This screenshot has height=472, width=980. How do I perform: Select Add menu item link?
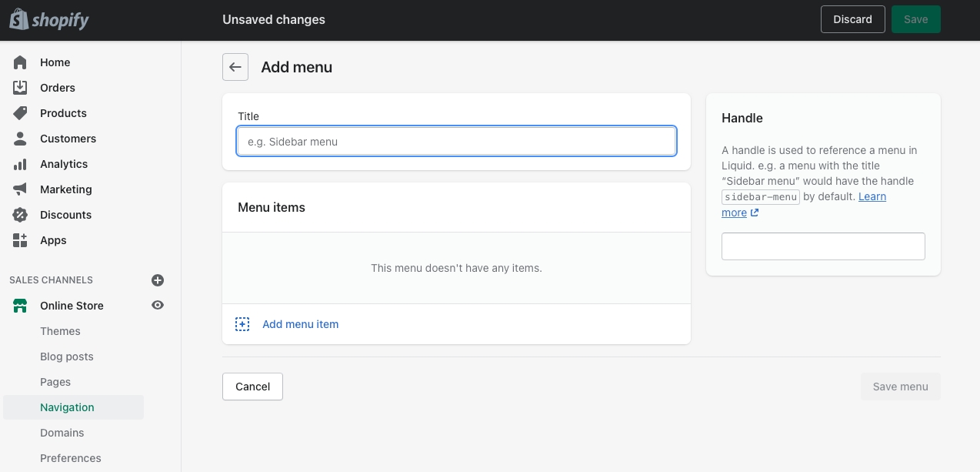click(x=300, y=324)
